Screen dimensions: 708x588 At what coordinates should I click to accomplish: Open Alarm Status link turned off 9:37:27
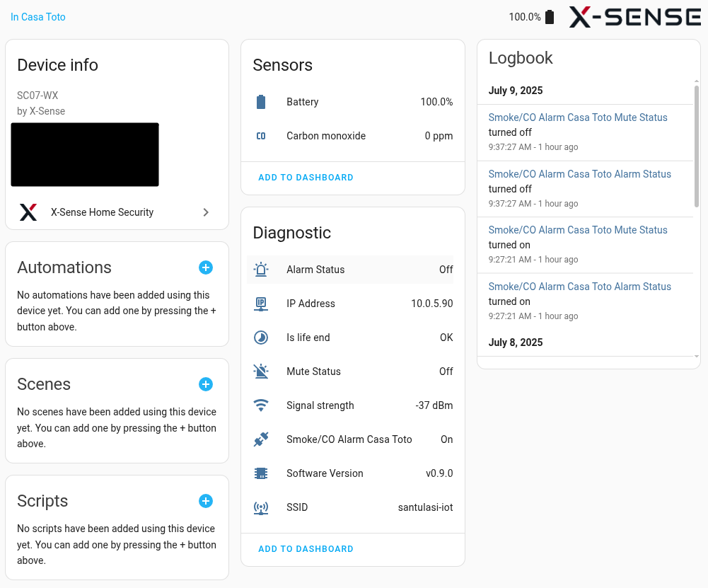point(580,174)
